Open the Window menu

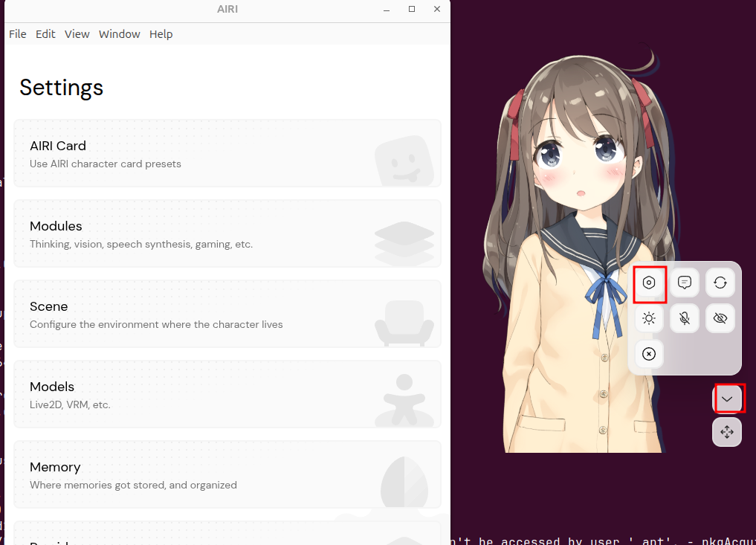119,34
